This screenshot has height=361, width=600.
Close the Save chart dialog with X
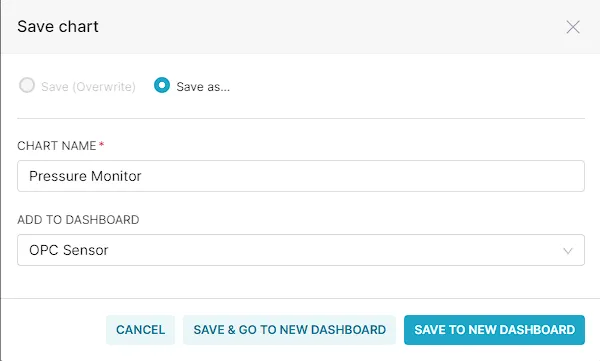[573, 27]
